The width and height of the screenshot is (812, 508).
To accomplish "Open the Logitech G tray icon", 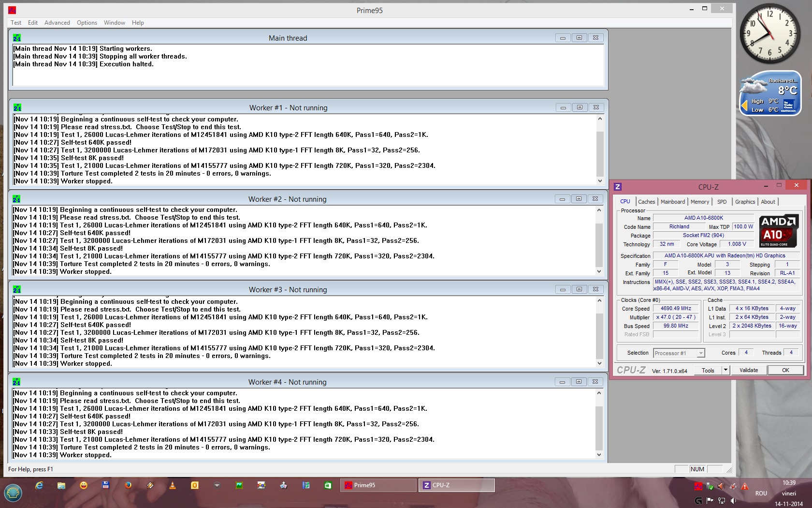I will (698, 500).
